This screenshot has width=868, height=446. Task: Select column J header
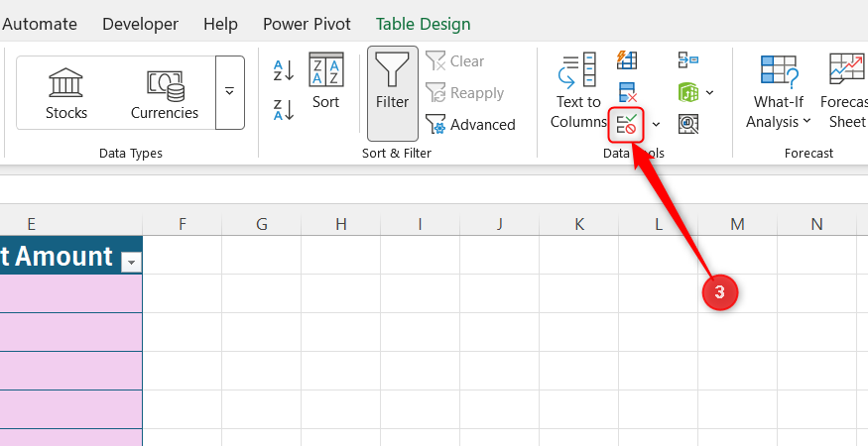point(499,224)
